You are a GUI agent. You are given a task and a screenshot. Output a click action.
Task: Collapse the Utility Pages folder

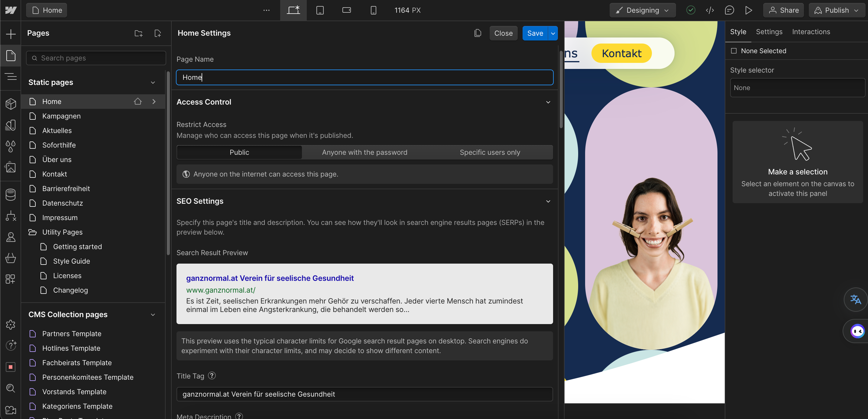pyautogui.click(x=32, y=232)
